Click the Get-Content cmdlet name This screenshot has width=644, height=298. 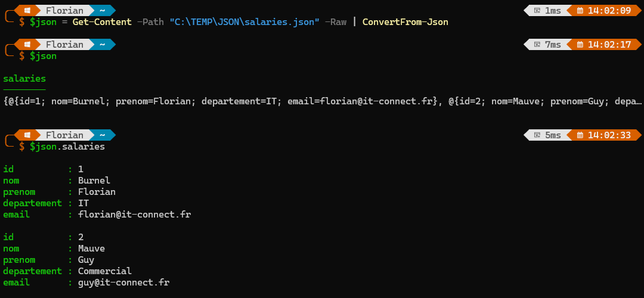[x=102, y=22]
